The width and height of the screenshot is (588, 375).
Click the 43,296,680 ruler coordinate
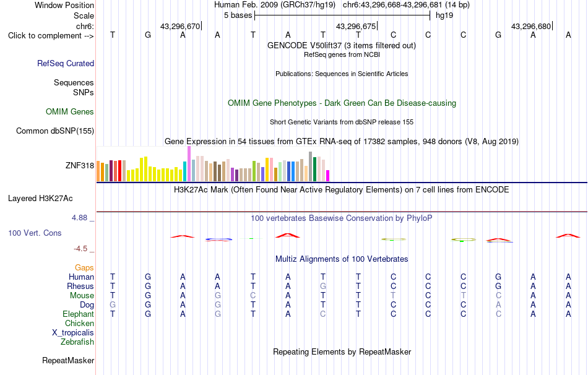pos(531,26)
